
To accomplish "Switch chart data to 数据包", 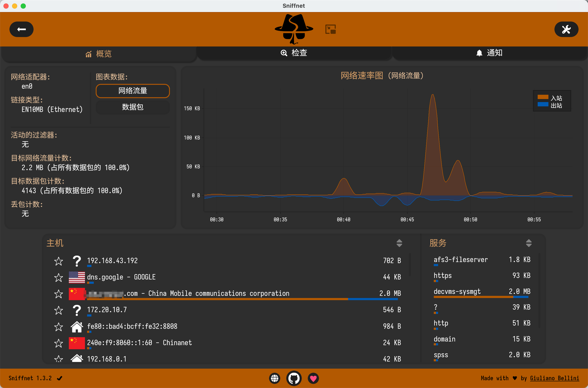I will pos(133,107).
